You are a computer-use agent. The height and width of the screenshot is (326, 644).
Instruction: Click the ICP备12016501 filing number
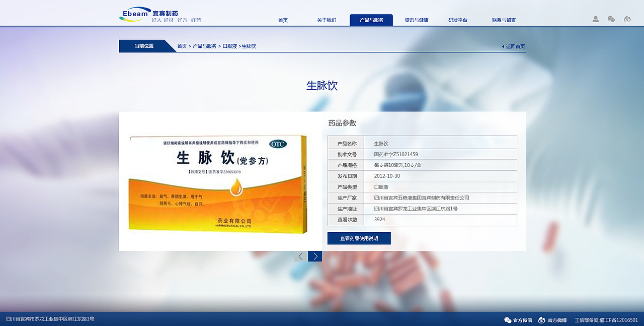coord(606,320)
